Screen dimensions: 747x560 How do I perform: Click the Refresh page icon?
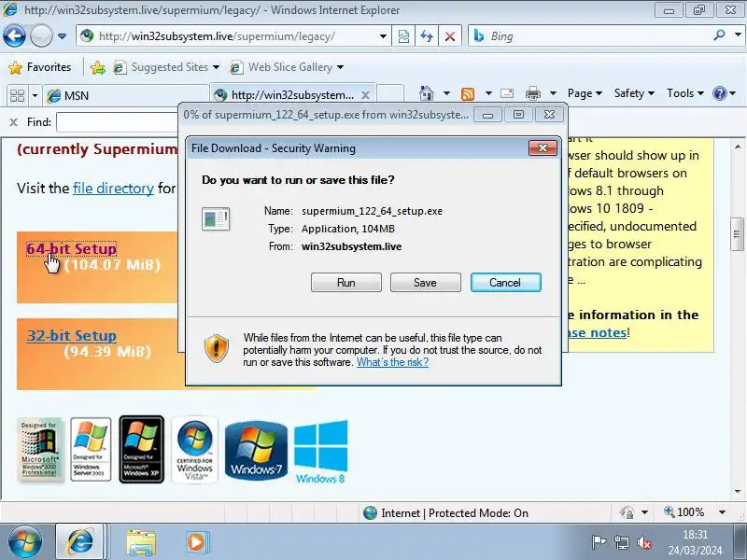click(x=427, y=36)
